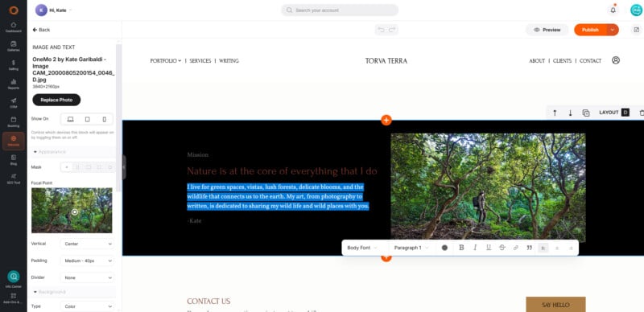
Task: Open the Body Font dropdown
Action: [x=361, y=248]
